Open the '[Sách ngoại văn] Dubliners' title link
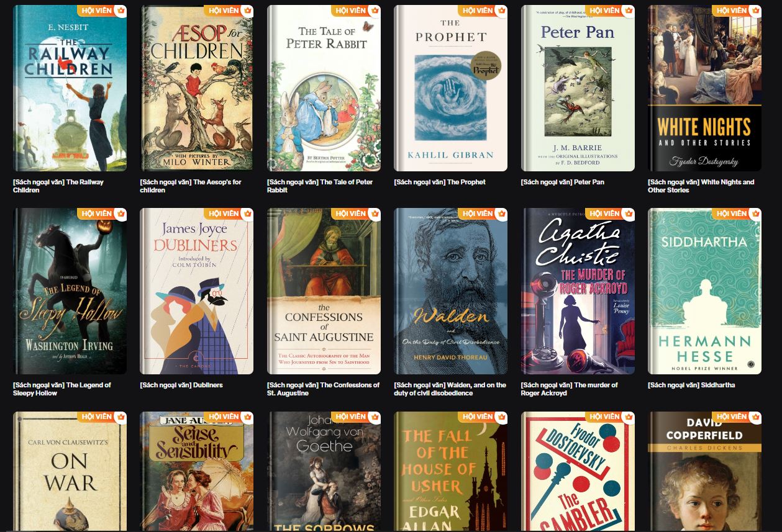This screenshot has width=782, height=532. coord(181,385)
